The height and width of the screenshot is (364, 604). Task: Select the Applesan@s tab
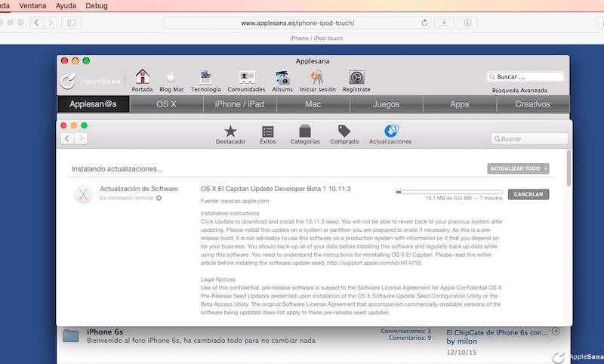pyautogui.click(x=93, y=104)
